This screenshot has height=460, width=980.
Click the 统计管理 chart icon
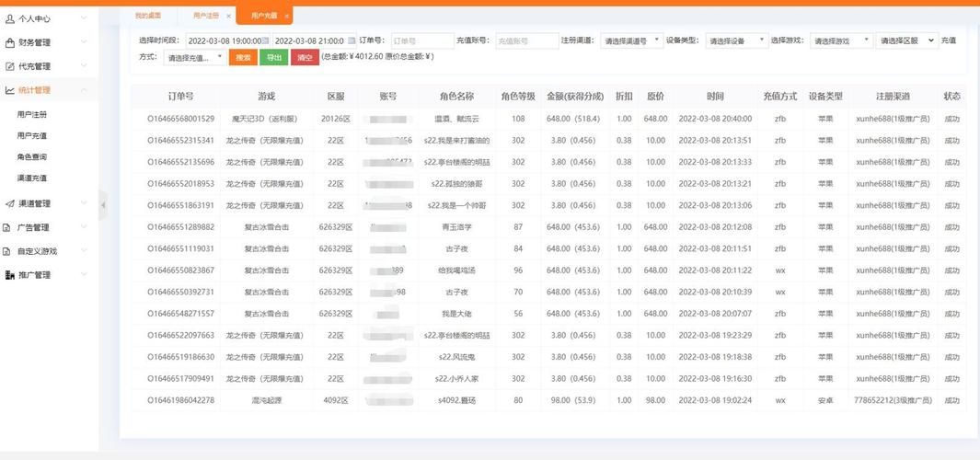point(10,90)
